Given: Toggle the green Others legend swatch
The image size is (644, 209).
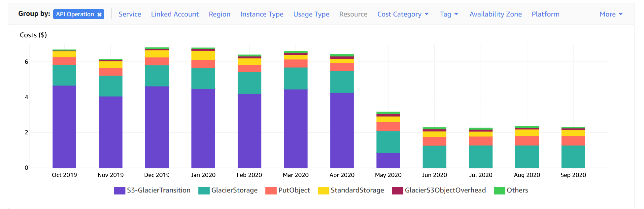Looking at the screenshot, I should coord(499,191).
